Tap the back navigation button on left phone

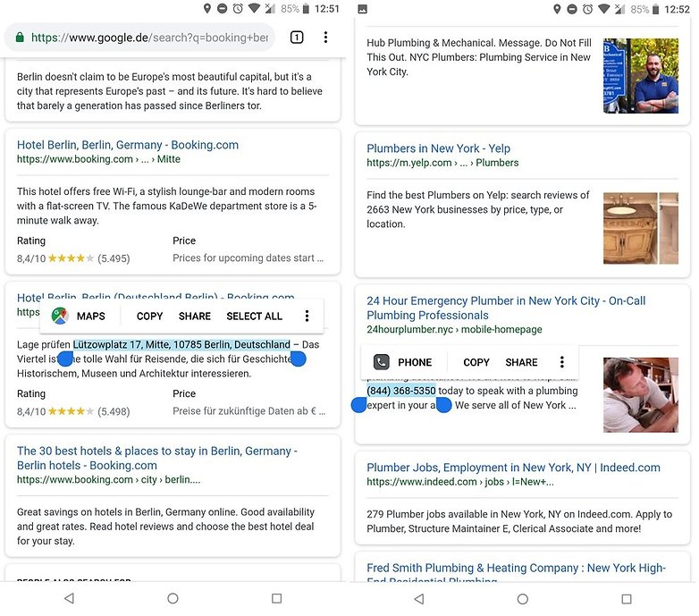tap(69, 598)
